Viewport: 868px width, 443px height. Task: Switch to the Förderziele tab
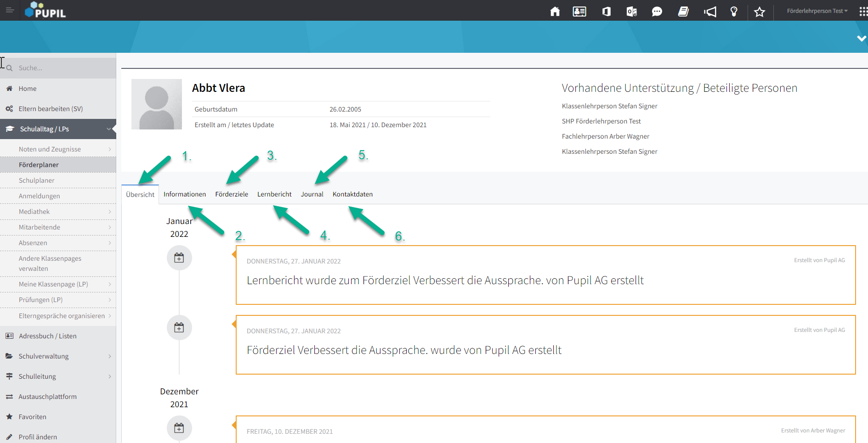[x=232, y=194]
